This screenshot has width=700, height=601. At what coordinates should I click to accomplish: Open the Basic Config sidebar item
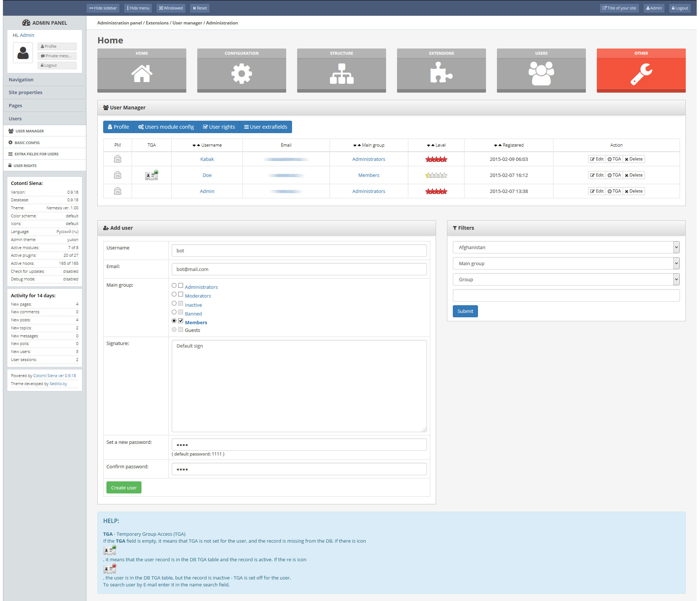tap(27, 143)
